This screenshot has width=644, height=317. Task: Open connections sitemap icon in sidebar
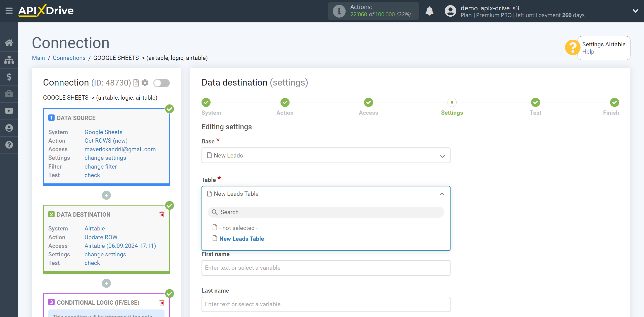click(x=9, y=60)
